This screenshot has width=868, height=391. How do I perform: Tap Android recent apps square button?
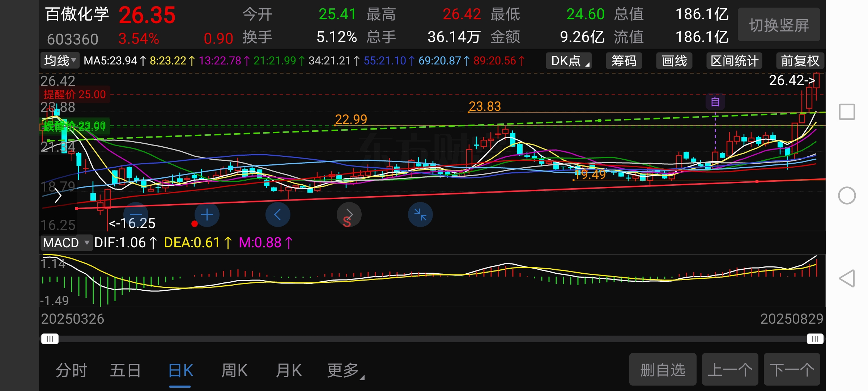(x=847, y=112)
